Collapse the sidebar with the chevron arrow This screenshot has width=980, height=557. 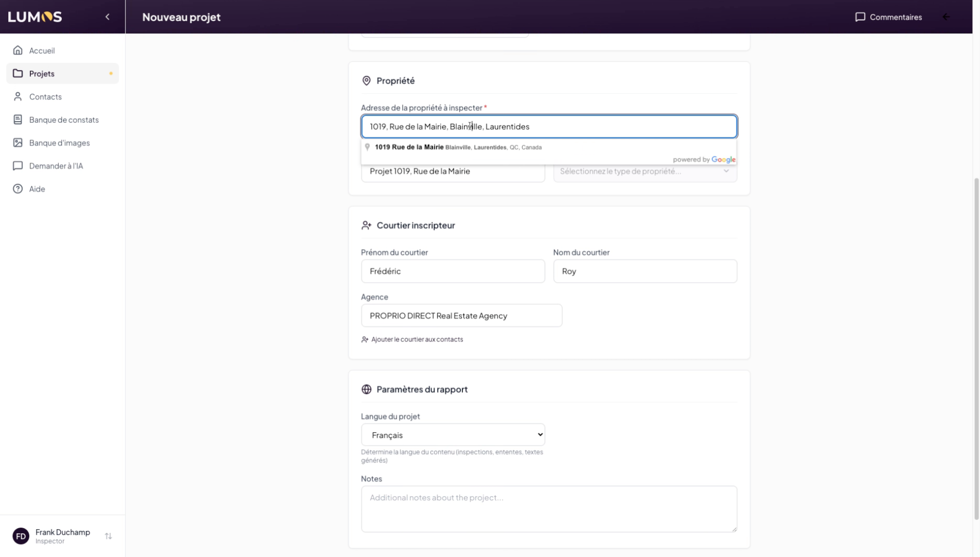(x=107, y=17)
